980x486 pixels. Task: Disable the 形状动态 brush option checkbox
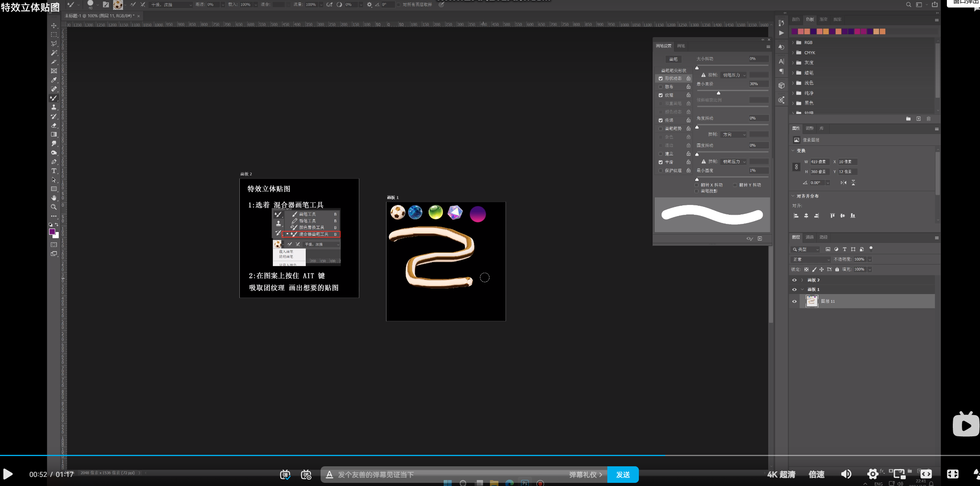click(661, 78)
